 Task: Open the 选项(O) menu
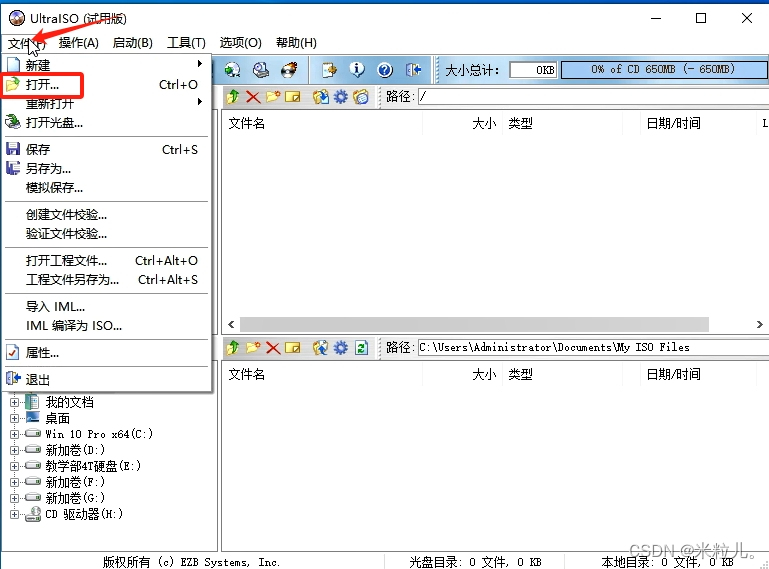240,43
